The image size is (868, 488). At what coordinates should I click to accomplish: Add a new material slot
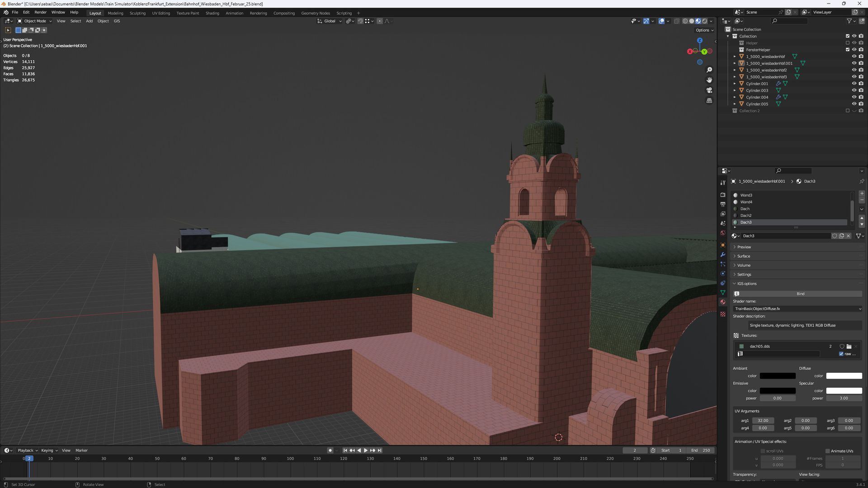pos(862,193)
